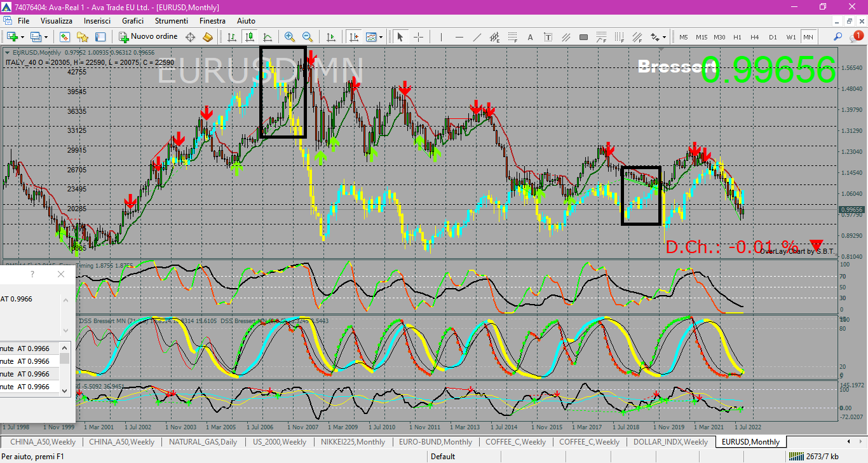Switch chart to Bar Chart mode

pos(232,37)
